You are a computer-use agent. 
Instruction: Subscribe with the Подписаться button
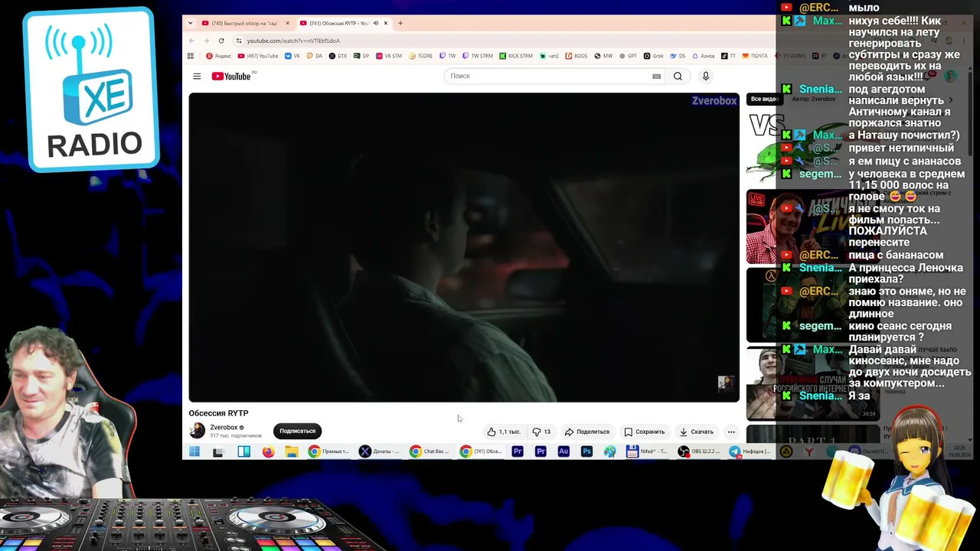(x=297, y=431)
